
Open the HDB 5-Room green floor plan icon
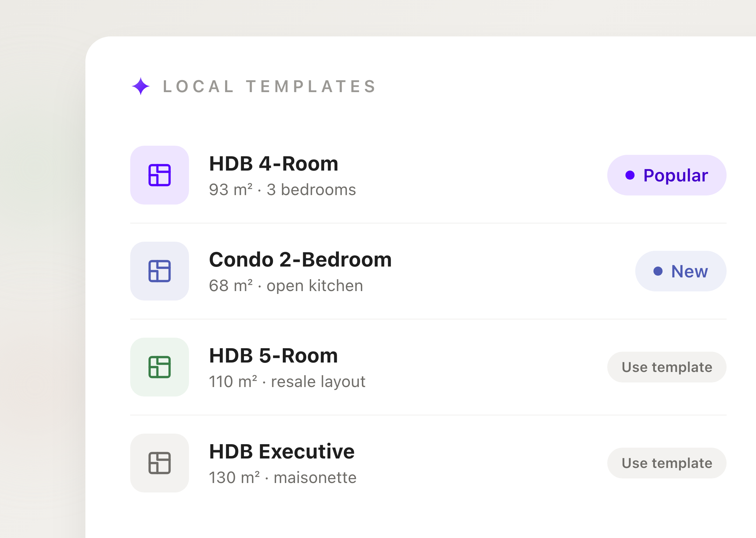pos(160,367)
